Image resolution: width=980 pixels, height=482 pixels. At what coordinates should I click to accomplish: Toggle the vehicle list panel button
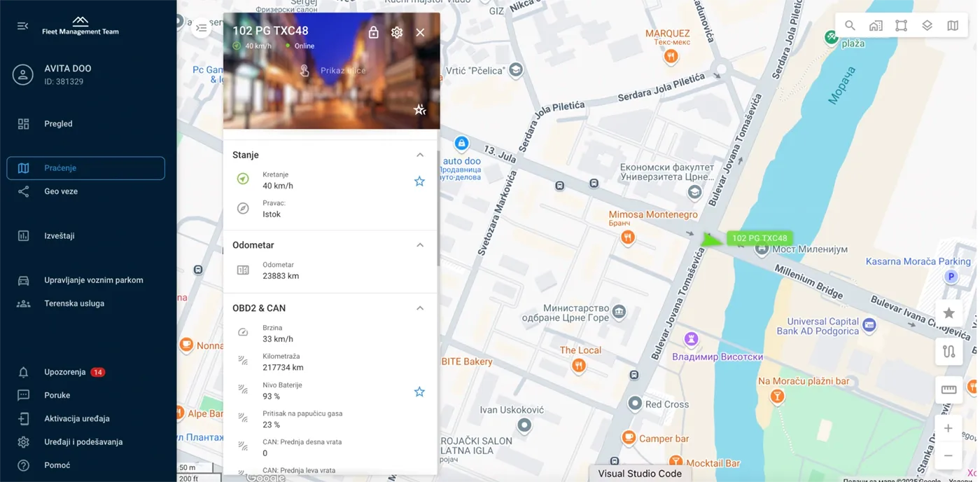pyautogui.click(x=201, y=28)
